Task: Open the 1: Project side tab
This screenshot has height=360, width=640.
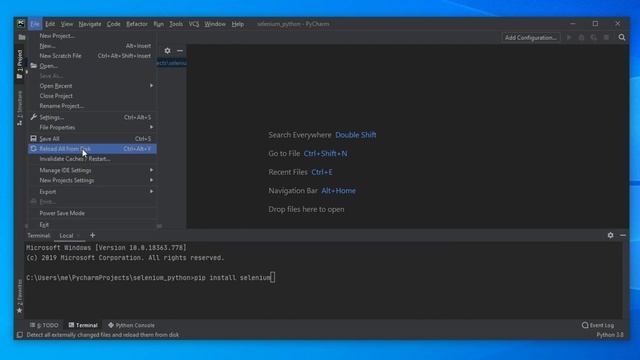Action: click(20, 64)
